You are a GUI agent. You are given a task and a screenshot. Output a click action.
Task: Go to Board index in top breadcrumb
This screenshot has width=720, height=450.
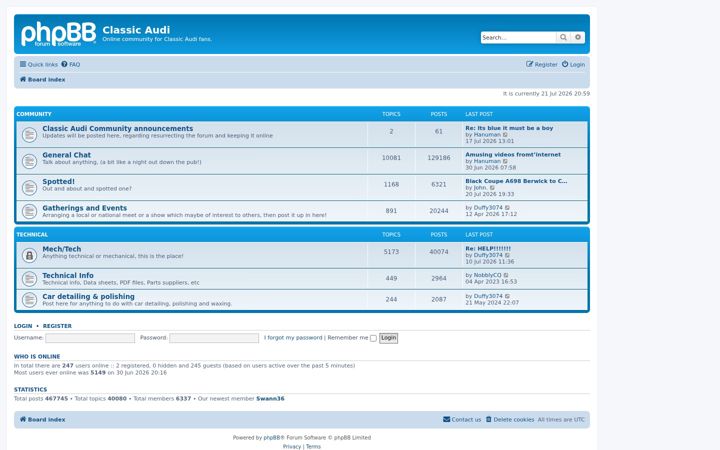[x=42, y=79]
